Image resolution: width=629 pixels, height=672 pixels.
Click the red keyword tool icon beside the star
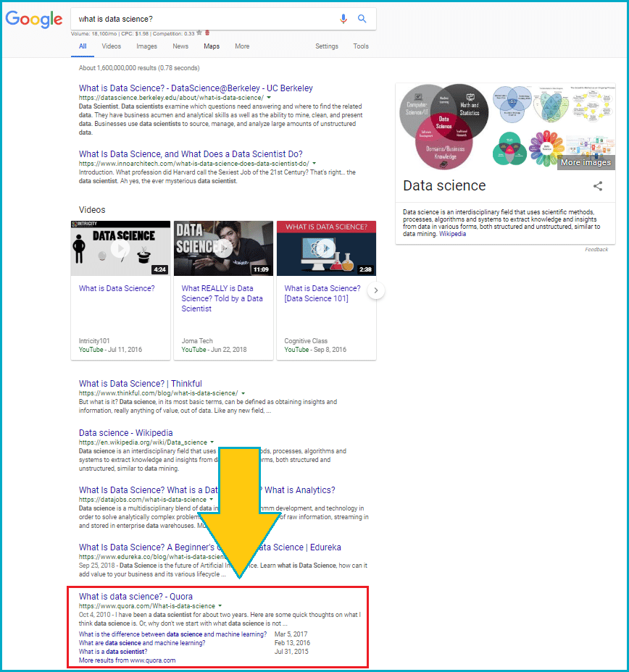click(x=208, y=33)
